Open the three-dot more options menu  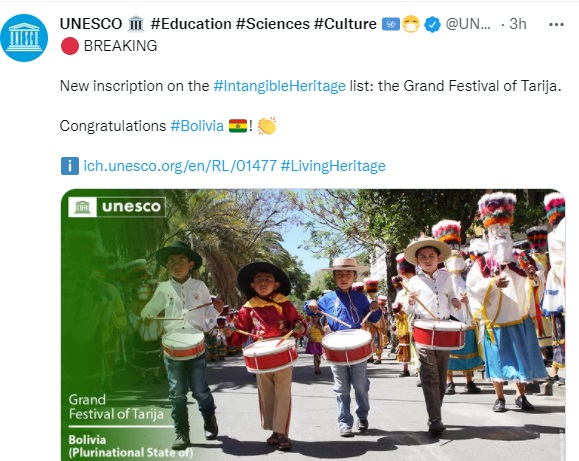pyautogui.click(x=556, y=24)
